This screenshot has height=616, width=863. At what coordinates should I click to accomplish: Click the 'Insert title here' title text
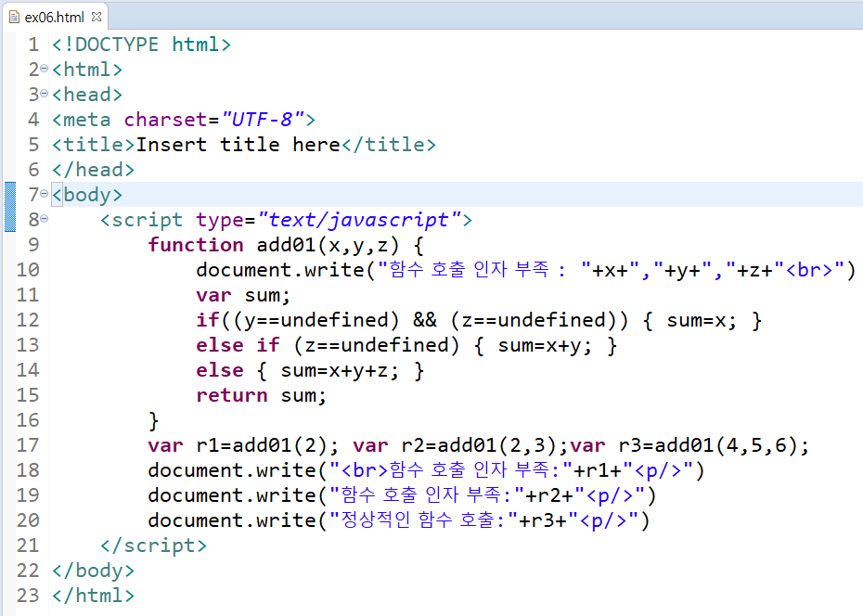pyautogui.click(x=238, y=144)
